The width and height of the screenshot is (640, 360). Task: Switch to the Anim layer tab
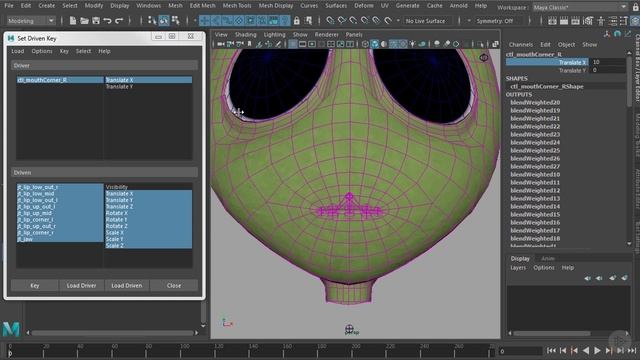548,258
